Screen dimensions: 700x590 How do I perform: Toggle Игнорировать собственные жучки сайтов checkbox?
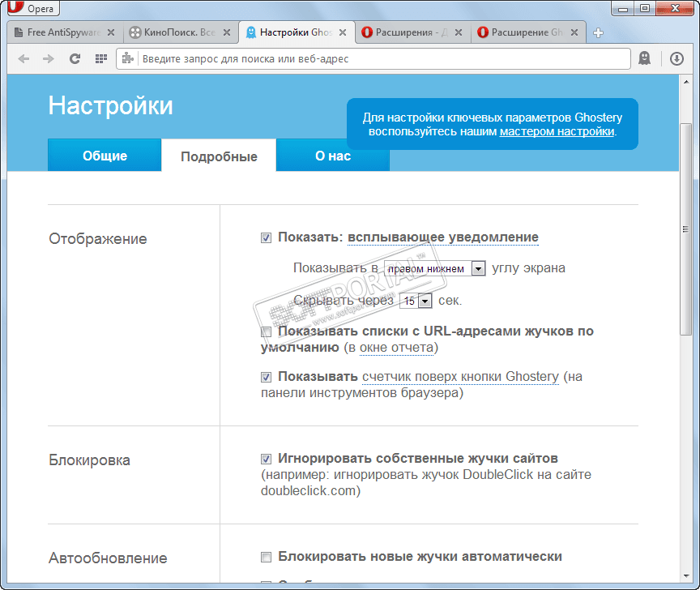click(x=266, y=459)
